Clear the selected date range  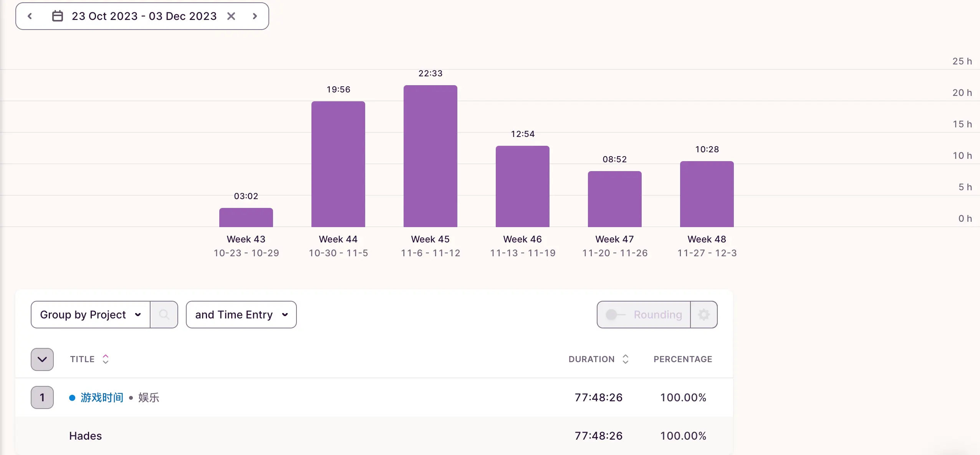click(x=231, y=16)
